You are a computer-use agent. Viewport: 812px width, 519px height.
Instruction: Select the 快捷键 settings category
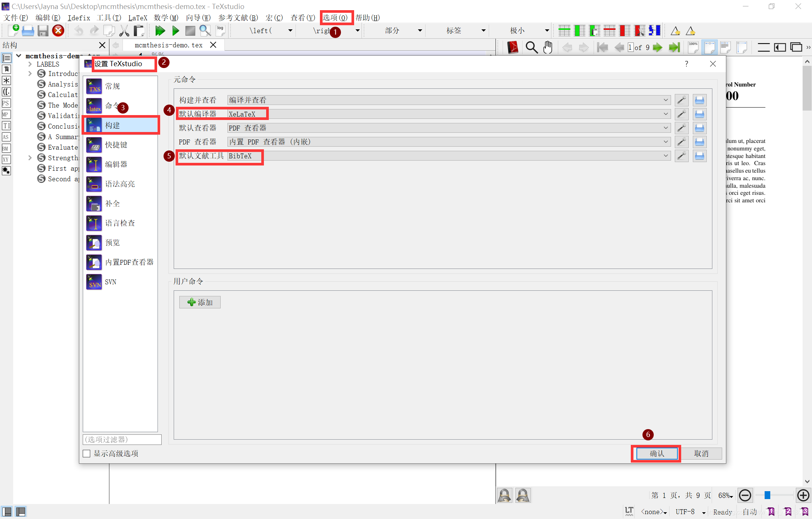click(x=121, y=145)
